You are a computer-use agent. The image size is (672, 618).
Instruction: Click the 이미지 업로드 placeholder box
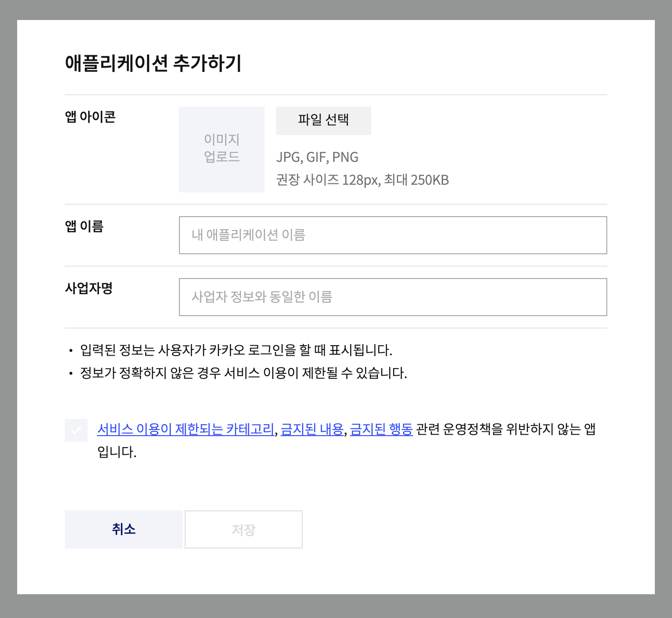[221, 149]
